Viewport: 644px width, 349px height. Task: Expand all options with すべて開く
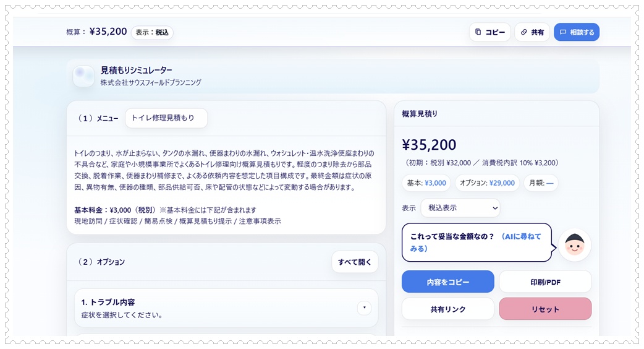(x=354, y=262)
